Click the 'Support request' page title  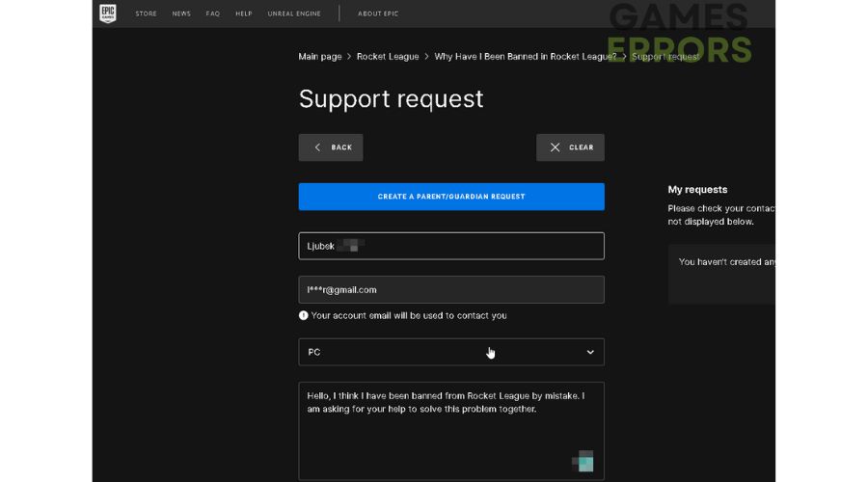391,99
